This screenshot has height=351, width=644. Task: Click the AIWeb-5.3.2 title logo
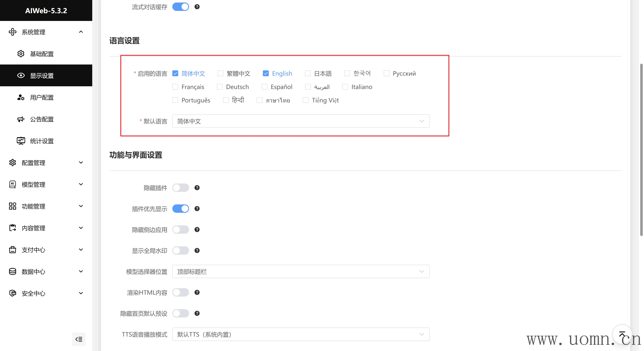point(46,10)
